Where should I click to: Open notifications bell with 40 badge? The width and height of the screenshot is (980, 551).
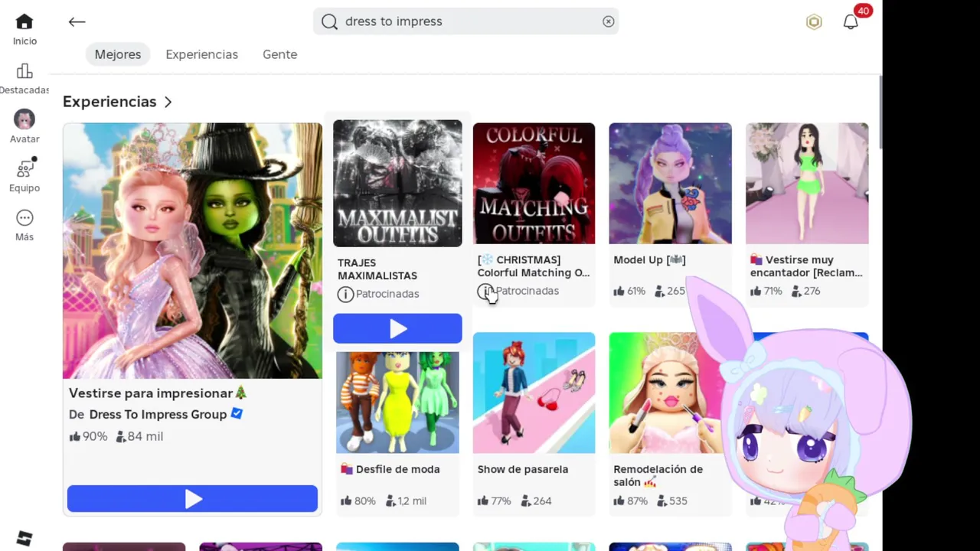click(x=851, y=22)
